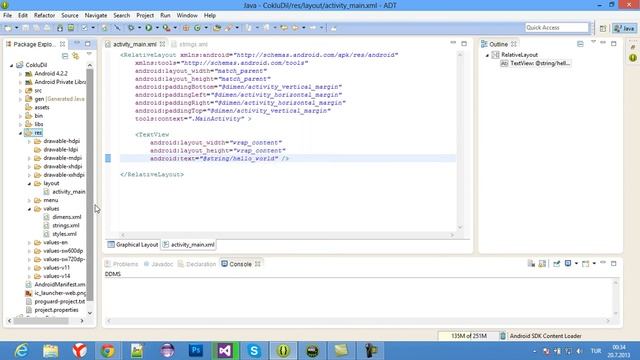
Task: Close the Outline view tab
Action: 514,44
